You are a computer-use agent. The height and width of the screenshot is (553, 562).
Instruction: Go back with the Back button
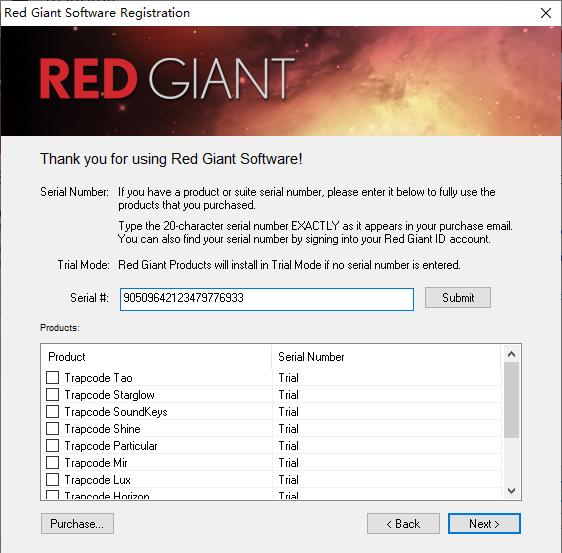coord(403,524)
